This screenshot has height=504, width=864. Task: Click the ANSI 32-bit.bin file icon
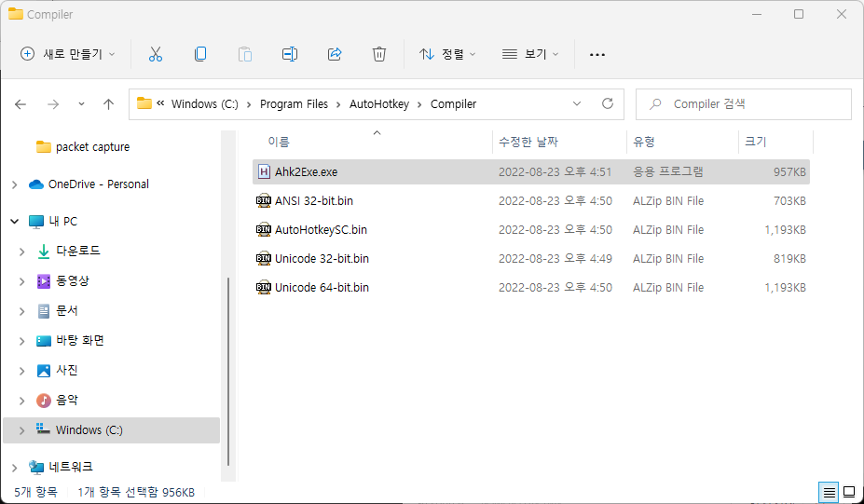[x=264, y=200]
